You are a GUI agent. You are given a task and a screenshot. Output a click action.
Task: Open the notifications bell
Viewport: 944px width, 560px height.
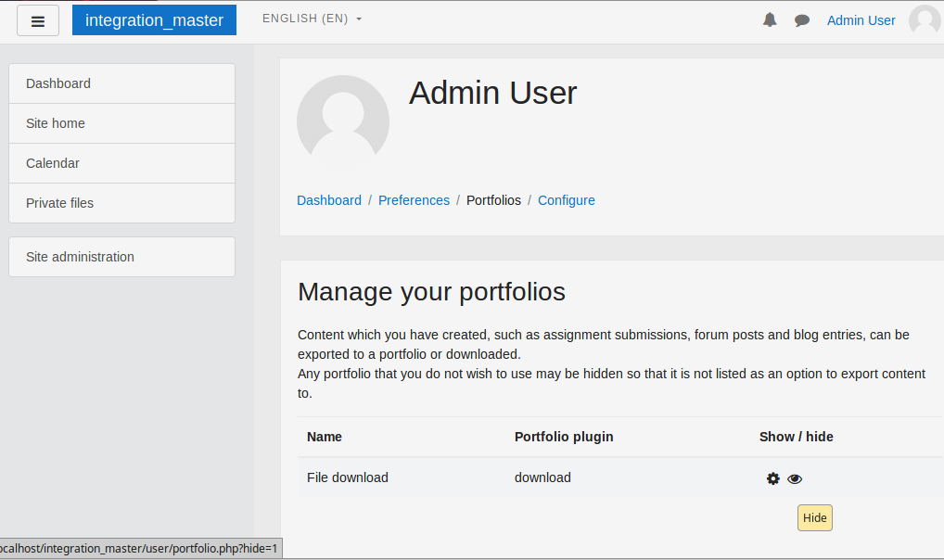pos(770,19)
